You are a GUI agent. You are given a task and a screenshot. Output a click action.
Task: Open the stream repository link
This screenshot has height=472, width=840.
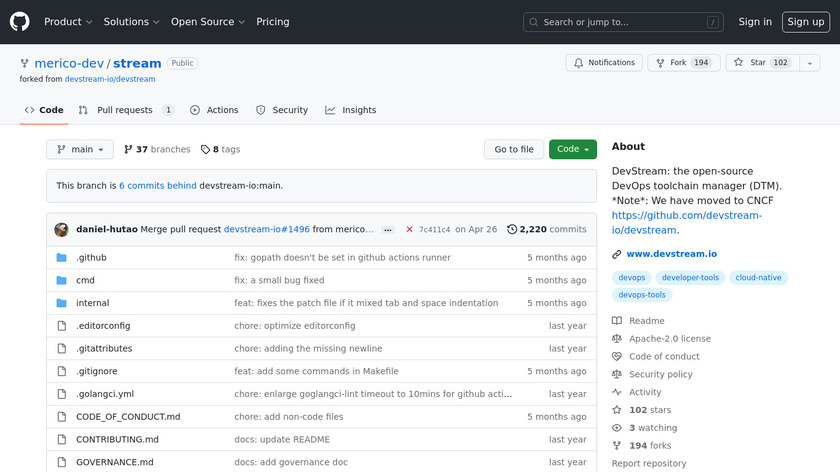[137, 63]
